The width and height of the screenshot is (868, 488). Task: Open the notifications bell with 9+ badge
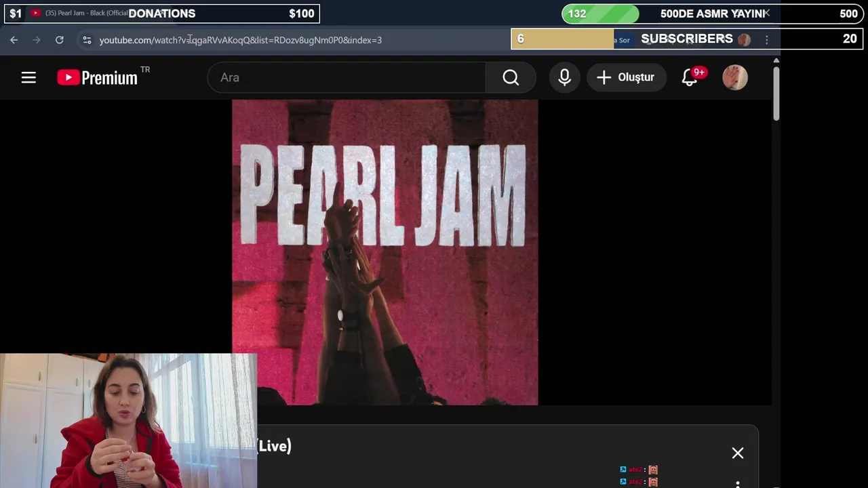(690, 77)
